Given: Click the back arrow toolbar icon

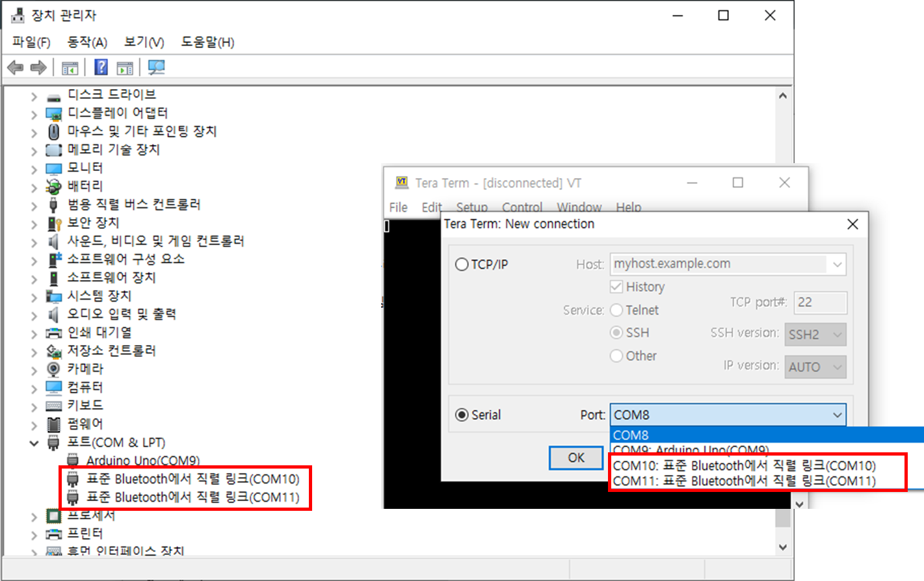Looking at the screenshot, I should tap(16, 68).
